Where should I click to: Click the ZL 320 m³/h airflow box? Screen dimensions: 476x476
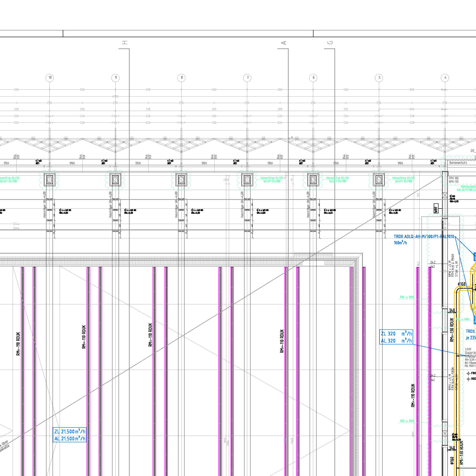(397, 337)
